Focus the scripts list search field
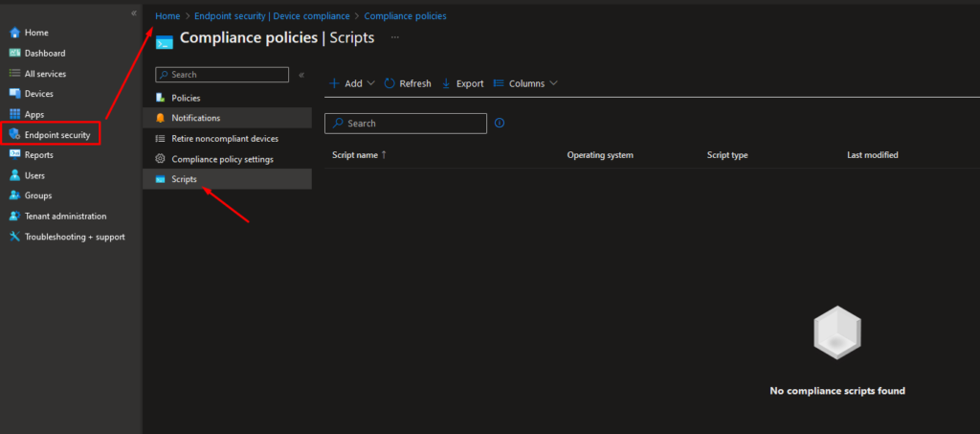 click(x=406, y=124)
